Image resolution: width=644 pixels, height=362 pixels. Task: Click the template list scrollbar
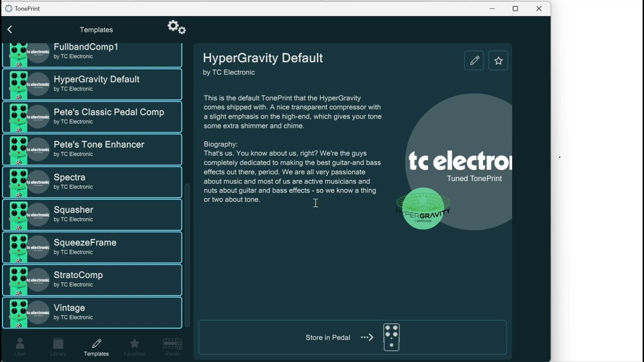(x=188, y=255)
